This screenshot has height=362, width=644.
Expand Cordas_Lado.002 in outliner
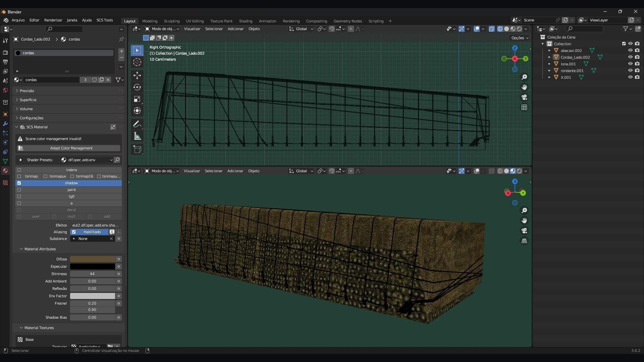[549, 57]
